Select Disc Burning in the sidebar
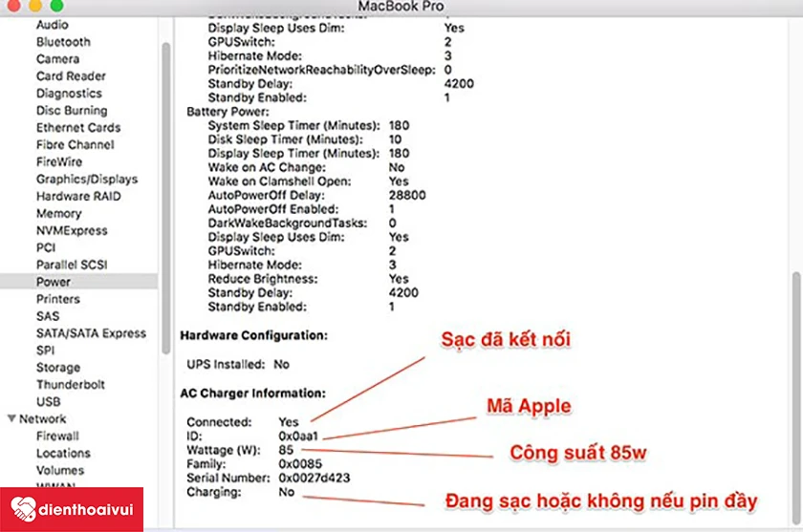This screenshot has width=803, height=532. click(72, 111)
